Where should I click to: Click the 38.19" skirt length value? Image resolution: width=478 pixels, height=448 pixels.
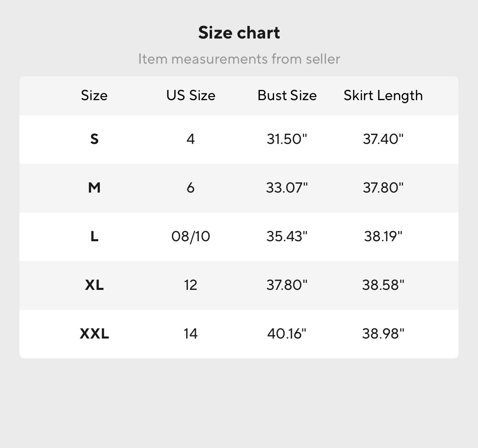pyautogui.click(x=383, y=236)
